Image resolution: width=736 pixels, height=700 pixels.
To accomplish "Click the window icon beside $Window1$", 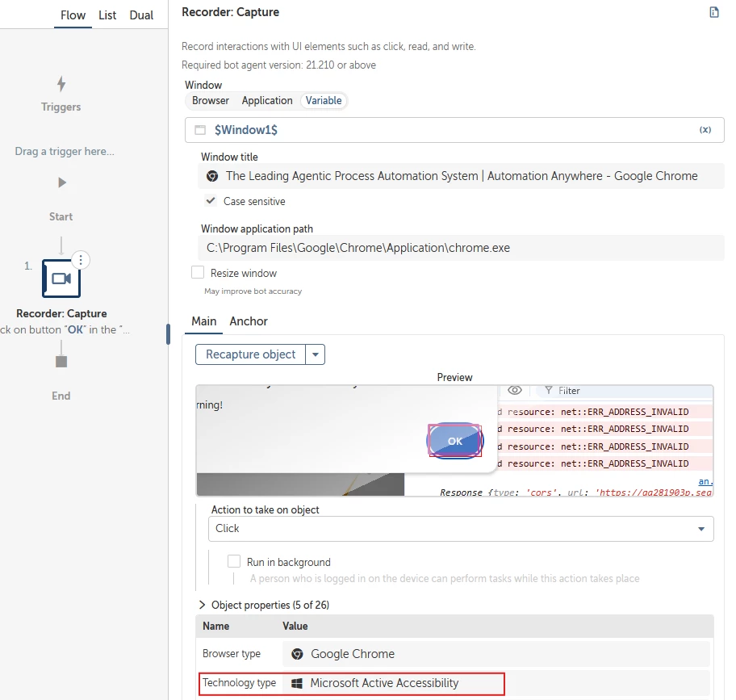I will pyautogui.click(x=200, y=129).
